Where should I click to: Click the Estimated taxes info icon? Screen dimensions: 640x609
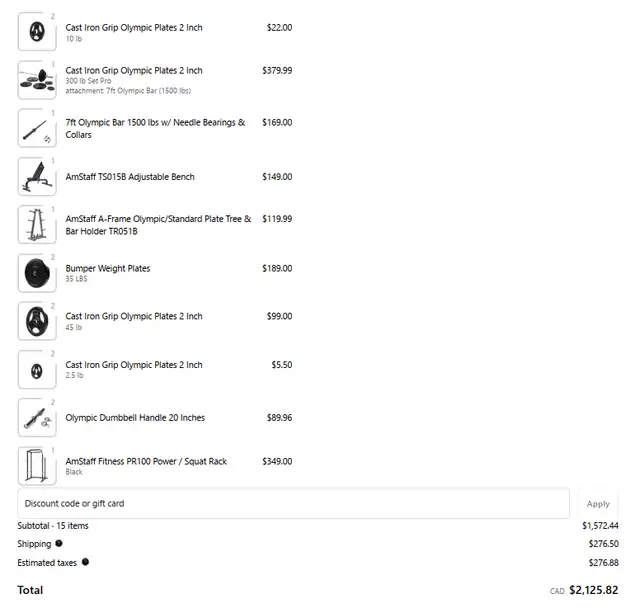tap(85, 562)
